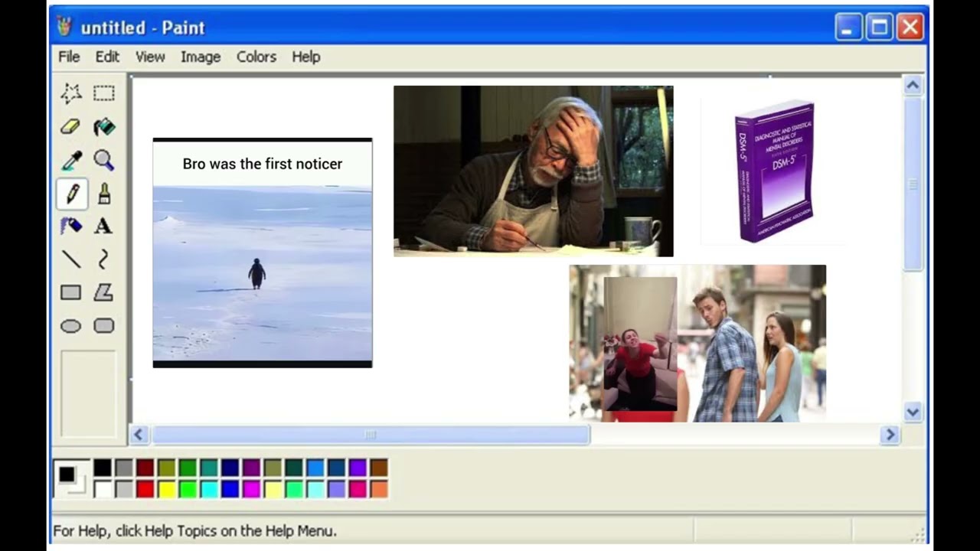Pick the white palette swatch
Viewport: 980px width, 551px height.
[103, 488]
